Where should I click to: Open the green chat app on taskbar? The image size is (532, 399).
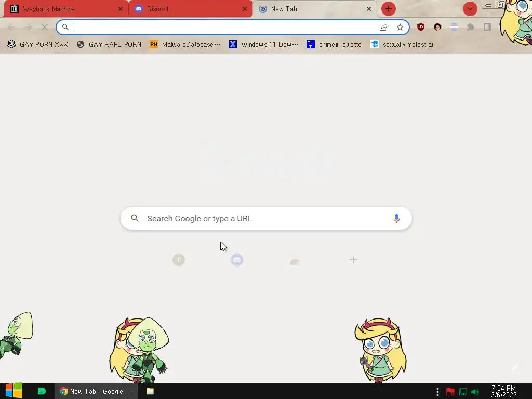pos(42,391)
